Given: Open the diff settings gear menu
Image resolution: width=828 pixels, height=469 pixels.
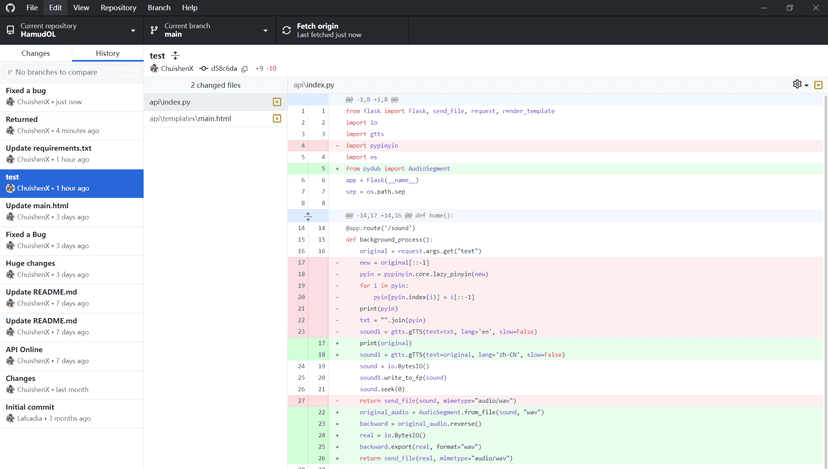Looking at the screenshot, I should click(x=799, y=85).
